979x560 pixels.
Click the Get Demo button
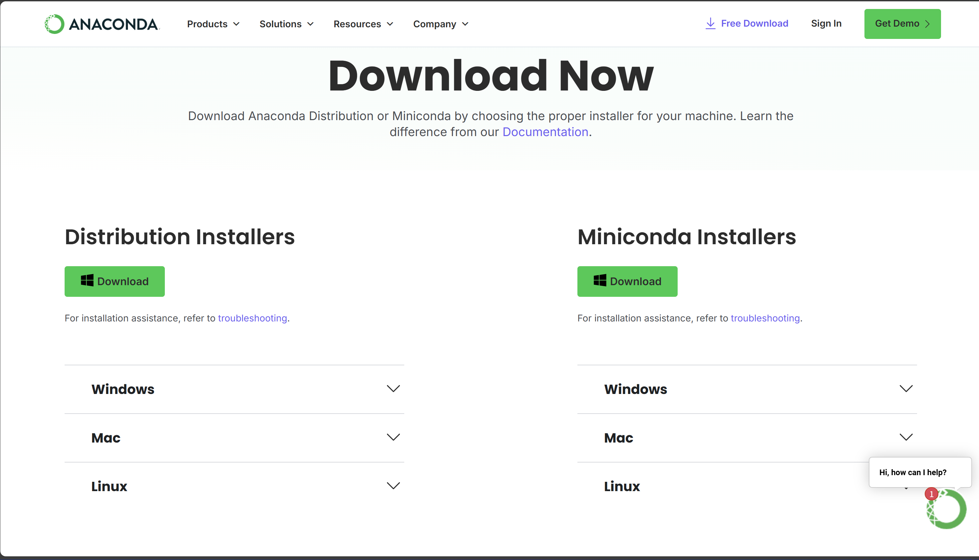pyautogui.click(x=902, y=24)
